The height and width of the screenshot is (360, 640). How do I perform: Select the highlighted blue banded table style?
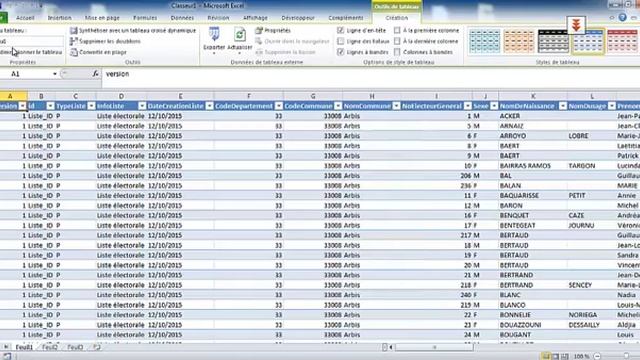coord(588,41)
